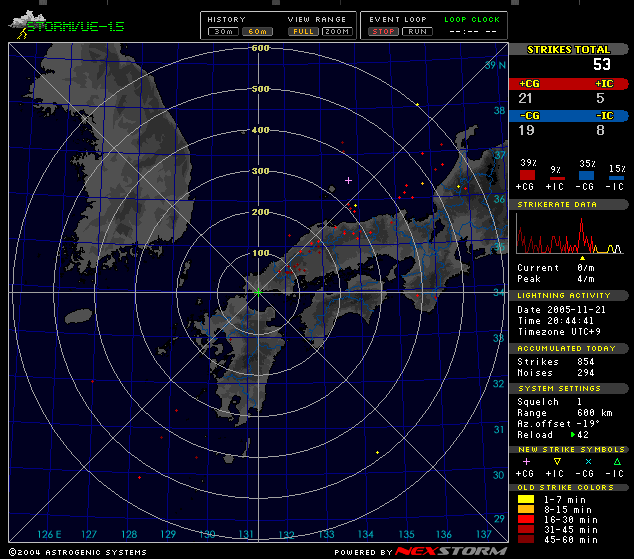Open the Strikes Total header
The width and height of the screenshot is (634, 559).
point(568,49)
